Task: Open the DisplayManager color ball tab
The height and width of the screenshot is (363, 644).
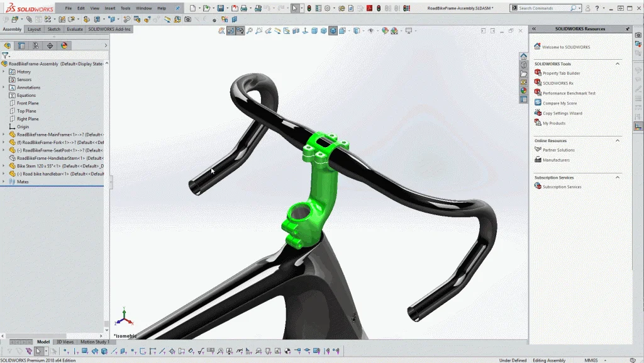Action: pyautogui.click(x=65, y=45)
